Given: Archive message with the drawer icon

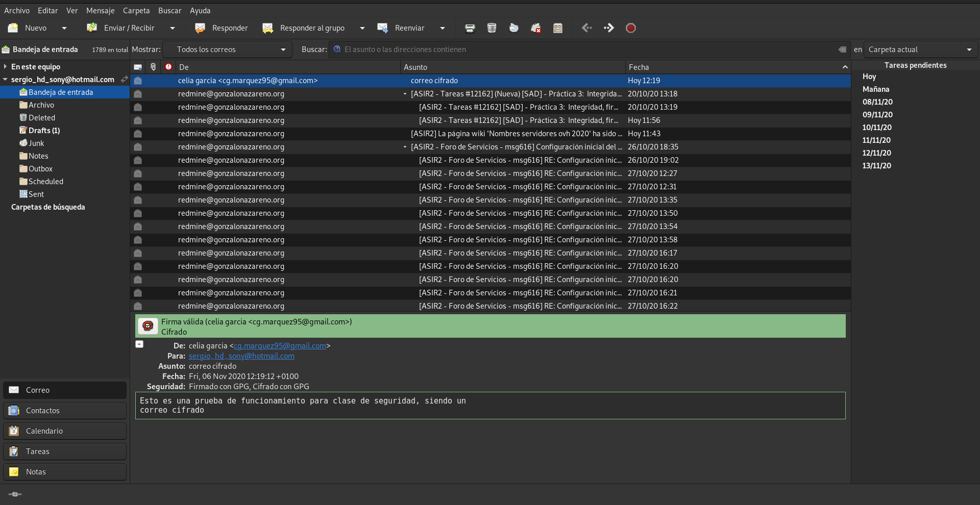Looking at the screenshot, I should pos(558,28).
